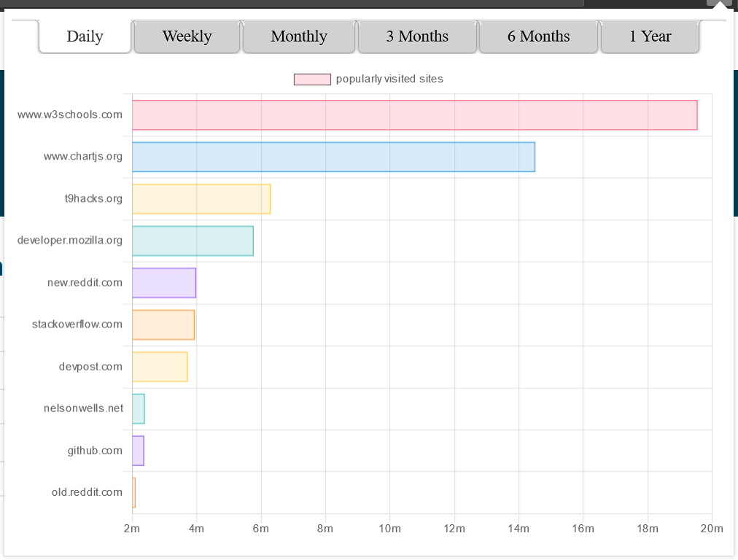Show the 3 Months view
The width and height of the screenshot is (738, 560).
(x=417, y=36)
